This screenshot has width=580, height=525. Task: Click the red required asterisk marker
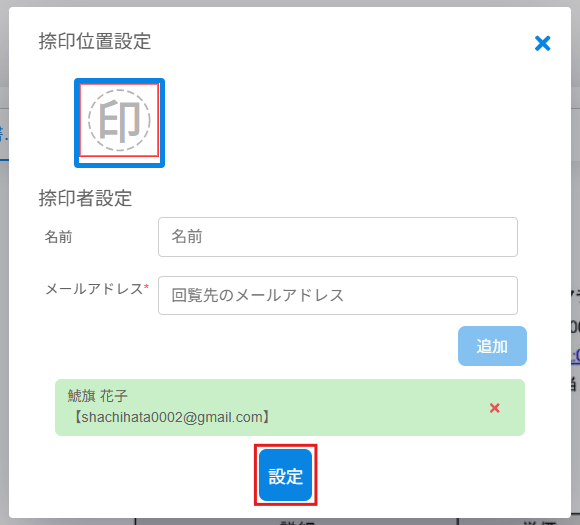click(146, 286)
